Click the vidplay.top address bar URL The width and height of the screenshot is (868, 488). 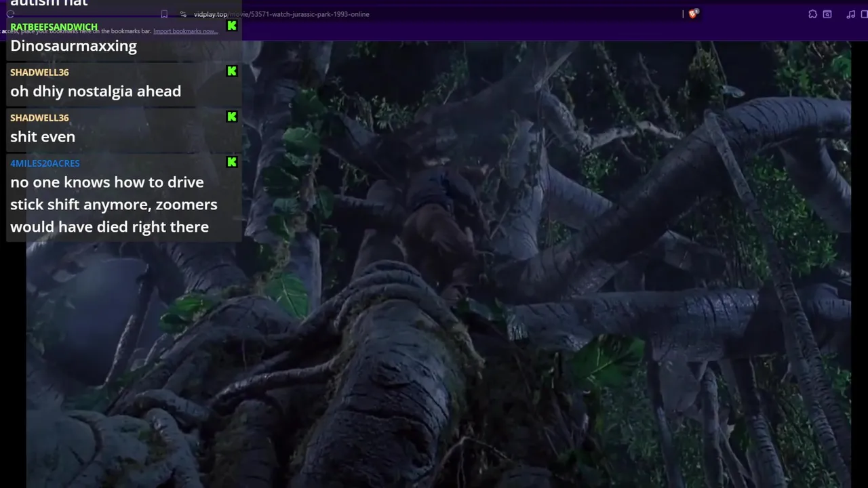point(281,14)
